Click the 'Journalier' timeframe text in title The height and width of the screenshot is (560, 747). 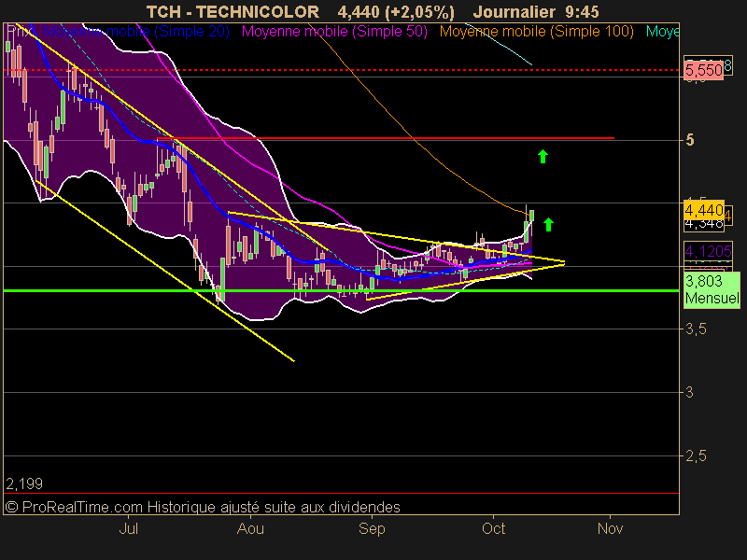coord(514,11)
